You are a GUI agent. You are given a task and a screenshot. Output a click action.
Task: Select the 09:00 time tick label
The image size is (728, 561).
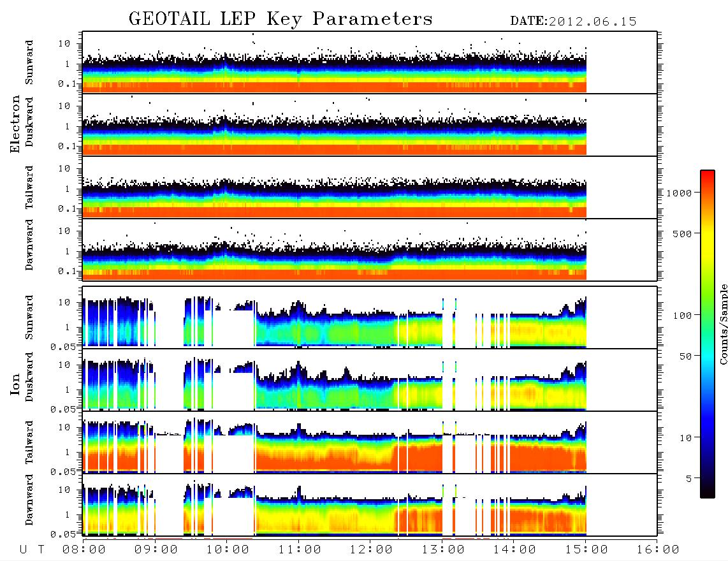[156, 550]
